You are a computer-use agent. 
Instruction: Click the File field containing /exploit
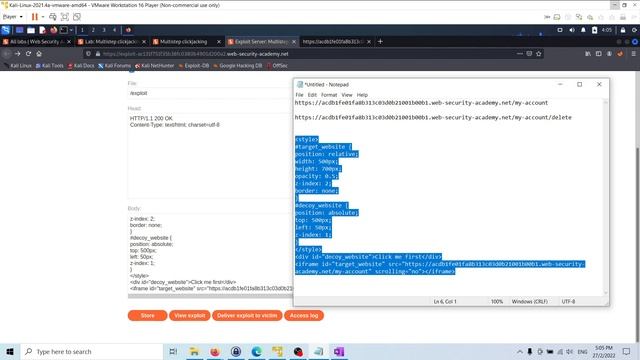(x=210, y=93)
